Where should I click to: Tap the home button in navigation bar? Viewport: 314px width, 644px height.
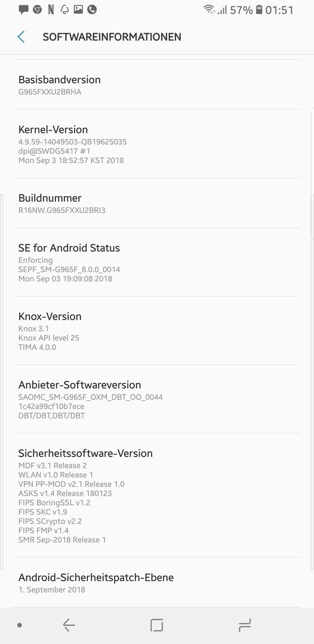pyautogui.click(x=156, y=625)
